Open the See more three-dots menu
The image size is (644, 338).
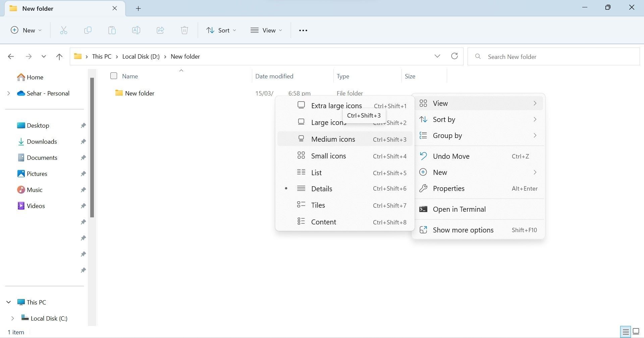click(303, 30)
